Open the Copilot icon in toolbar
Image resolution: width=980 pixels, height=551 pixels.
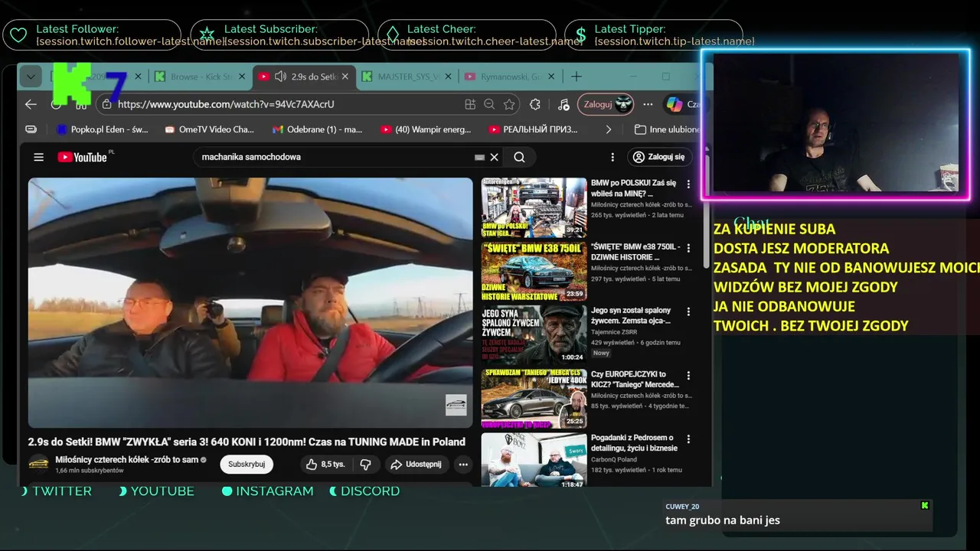coord(674,104)
